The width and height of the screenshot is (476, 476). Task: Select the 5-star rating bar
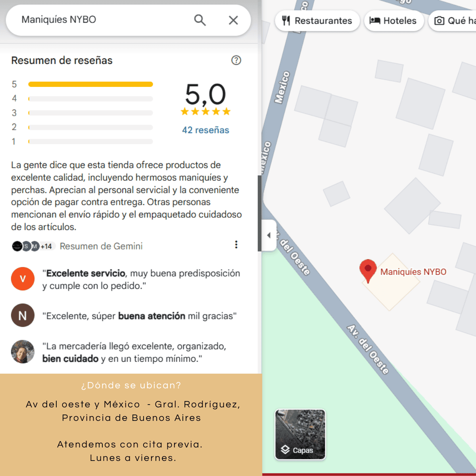[90, 84]
